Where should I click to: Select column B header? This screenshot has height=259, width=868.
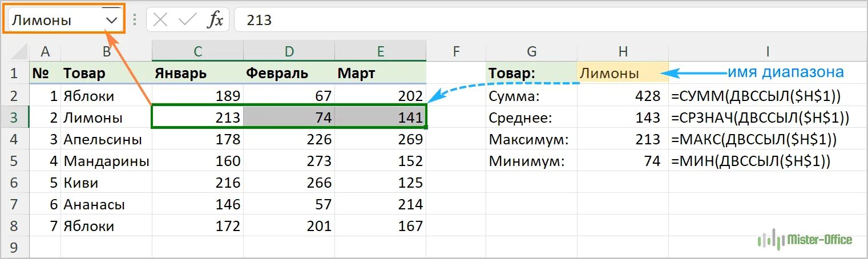click(x=106, y=51)
